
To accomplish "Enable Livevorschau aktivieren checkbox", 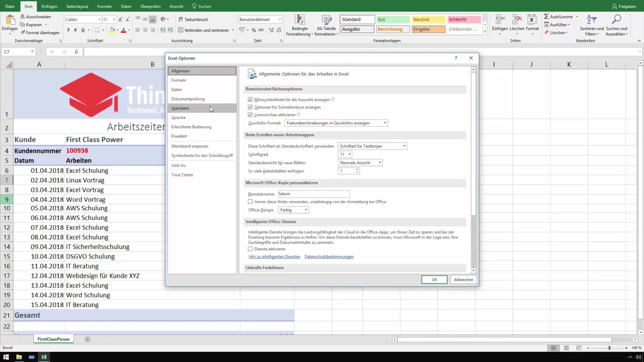I will [x=250, y=115].
